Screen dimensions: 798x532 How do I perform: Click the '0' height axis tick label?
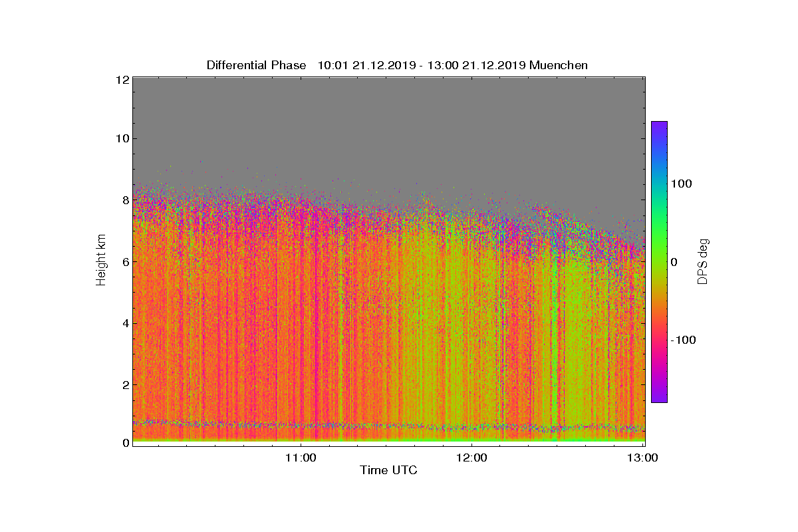click(124, 443)
